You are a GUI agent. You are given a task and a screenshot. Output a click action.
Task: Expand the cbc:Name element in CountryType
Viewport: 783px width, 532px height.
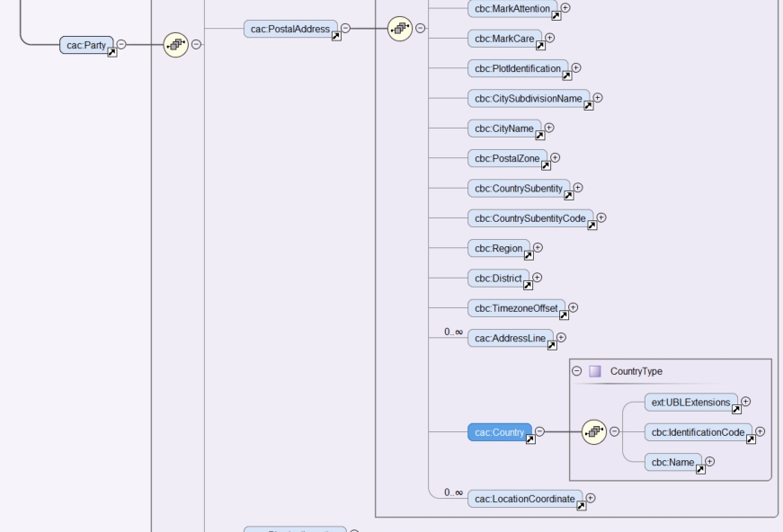pyautogui.click(x=709, y=462)
